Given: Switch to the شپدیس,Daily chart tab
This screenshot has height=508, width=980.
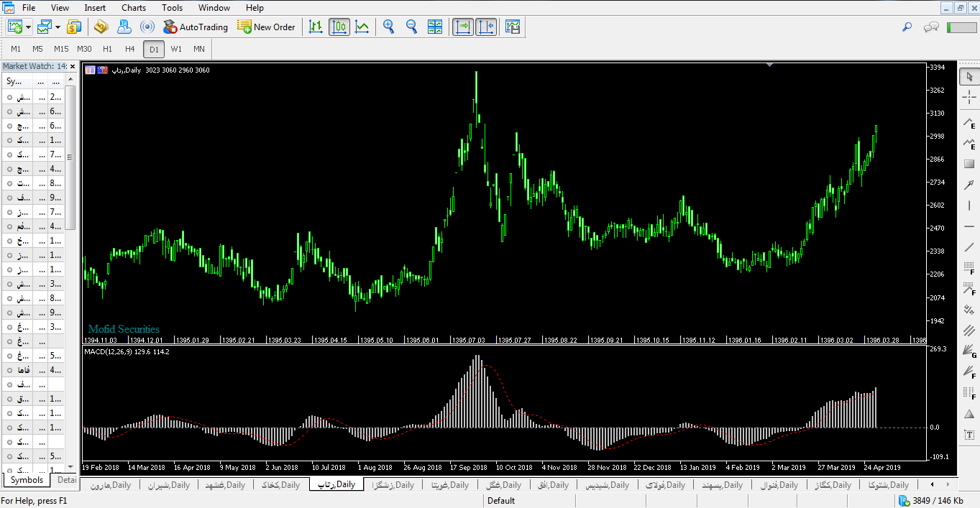Looking at the screenshot, I should 608,485.
